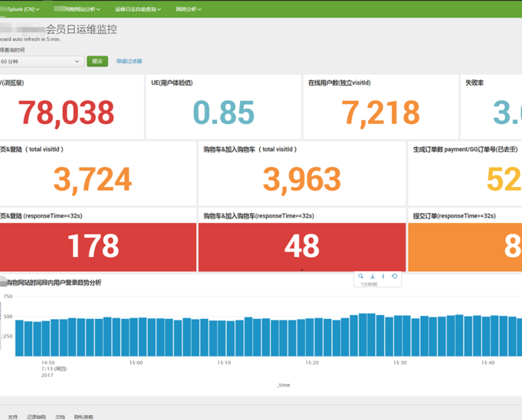The width and height of the screenshot is (522, 420).
Task: Click the 购物车&加入购物车(responseTime>=32s) title
Action: pos(259,216)
